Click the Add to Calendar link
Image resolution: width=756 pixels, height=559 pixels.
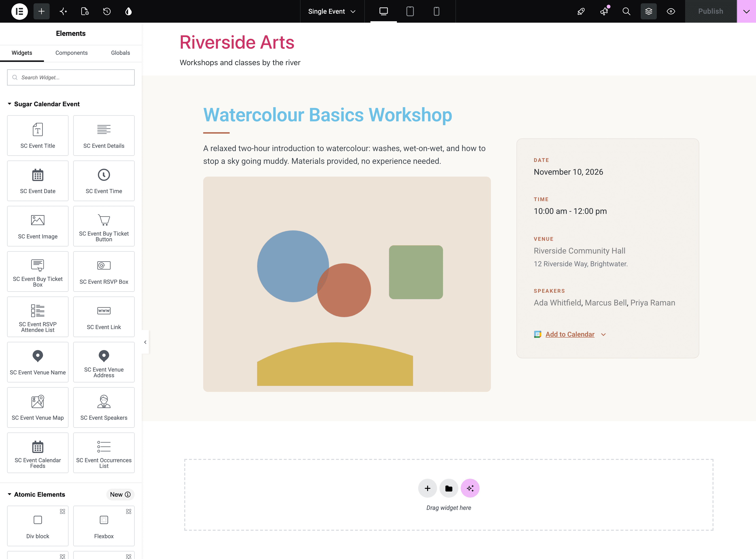[x=570, y=334]
